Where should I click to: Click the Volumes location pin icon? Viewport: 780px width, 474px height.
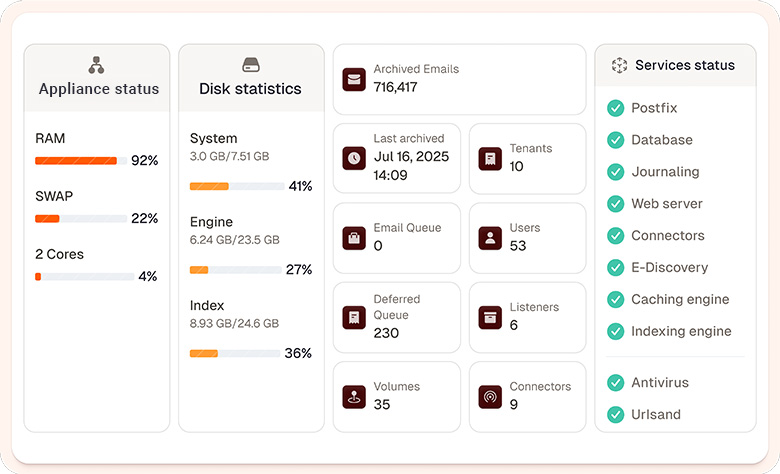(x=354, y=397)
